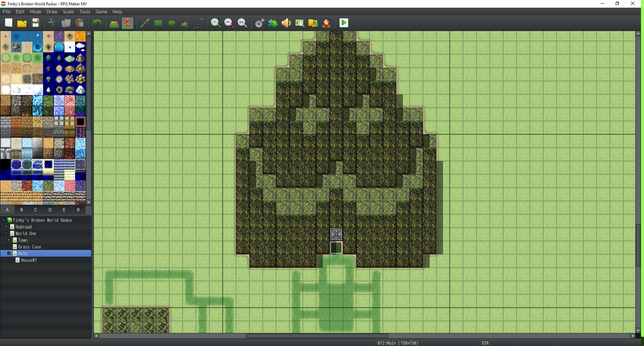Select the Rectangle drawing tool
644x346 pixels.
click(x=158, y=23)
